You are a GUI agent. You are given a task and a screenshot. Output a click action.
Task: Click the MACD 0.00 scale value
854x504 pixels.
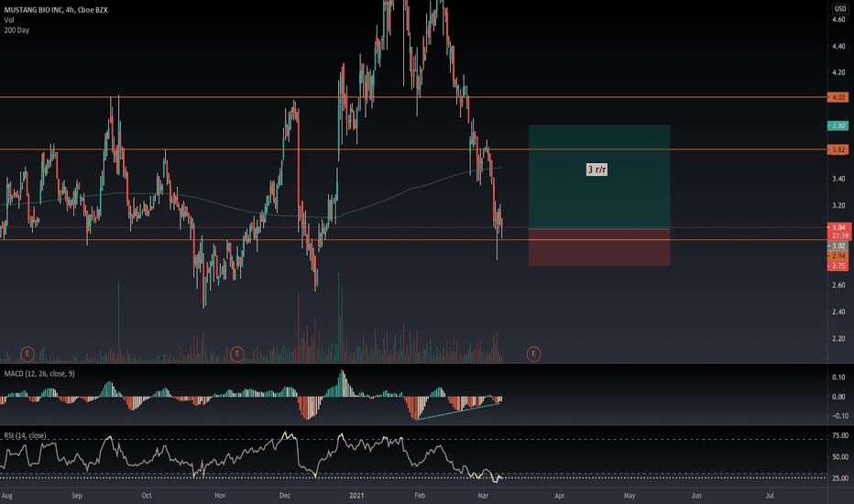[x=838, y=397]
